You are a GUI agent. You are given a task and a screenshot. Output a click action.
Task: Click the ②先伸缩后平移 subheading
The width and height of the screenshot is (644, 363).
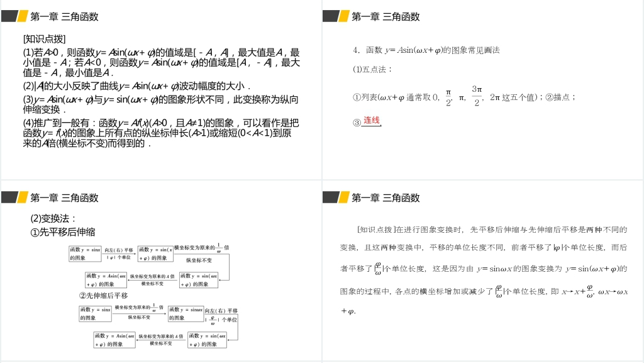coord(104,296)
